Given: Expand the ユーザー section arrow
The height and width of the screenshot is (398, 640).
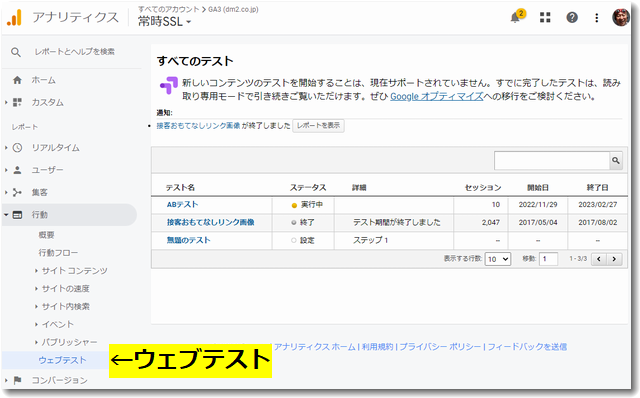Looking at the screenshot, I should pos(6,170).
